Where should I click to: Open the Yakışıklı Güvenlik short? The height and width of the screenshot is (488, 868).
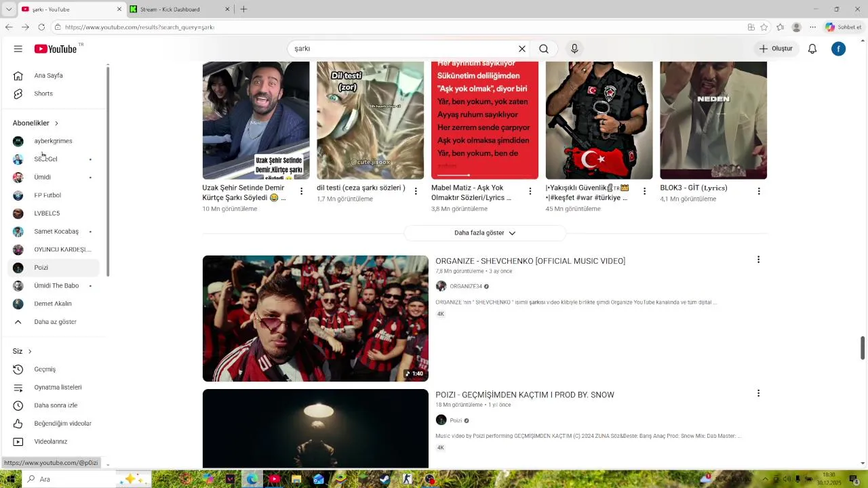pos(599,121)
